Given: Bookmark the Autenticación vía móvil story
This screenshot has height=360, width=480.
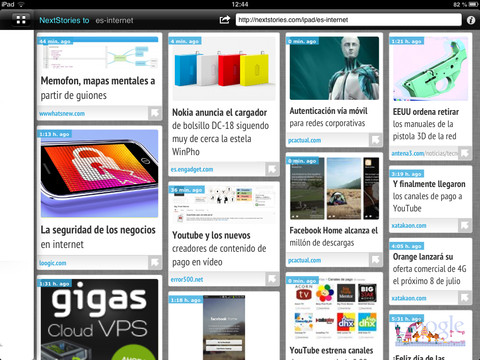Looking at the screenshot, I should (x=375, y=140).
